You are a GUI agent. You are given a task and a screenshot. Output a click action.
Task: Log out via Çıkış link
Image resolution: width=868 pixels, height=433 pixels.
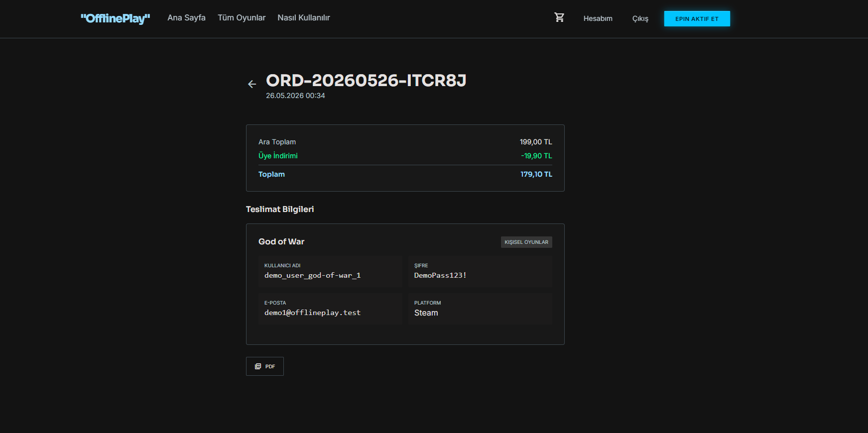click(x=640, y=18)
